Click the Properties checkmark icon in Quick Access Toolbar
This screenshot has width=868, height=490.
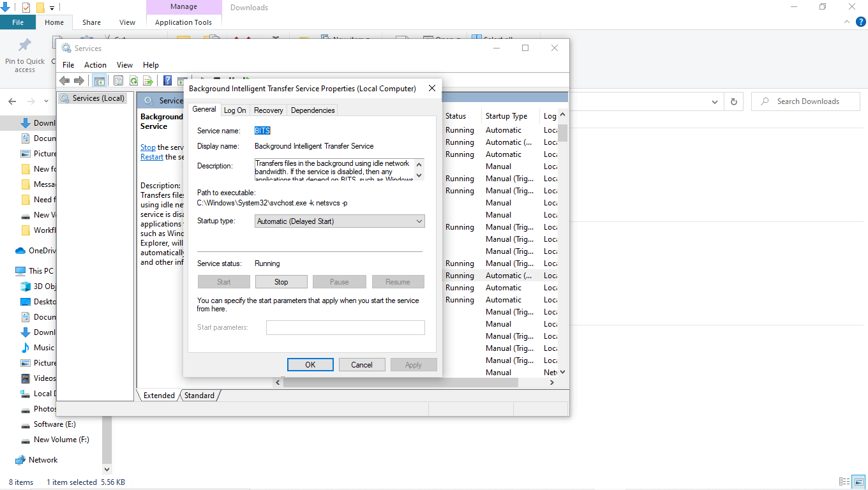click(x=26, y=8)
